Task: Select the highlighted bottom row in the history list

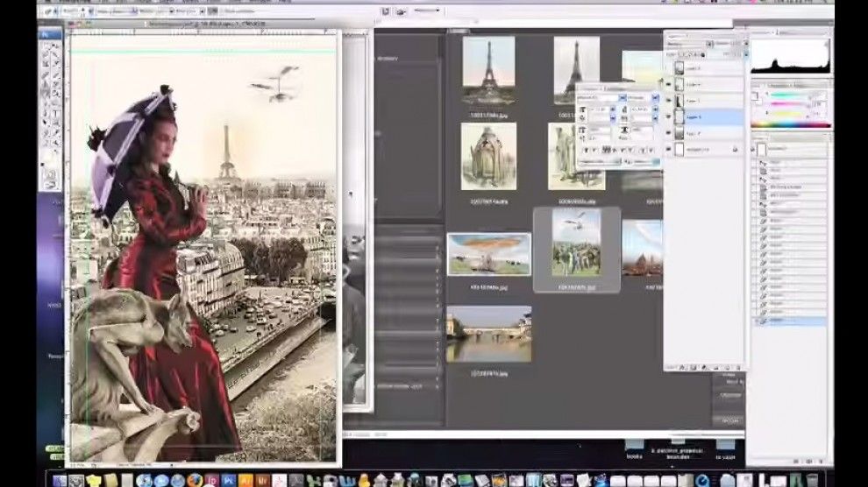Action: [791, 321]
